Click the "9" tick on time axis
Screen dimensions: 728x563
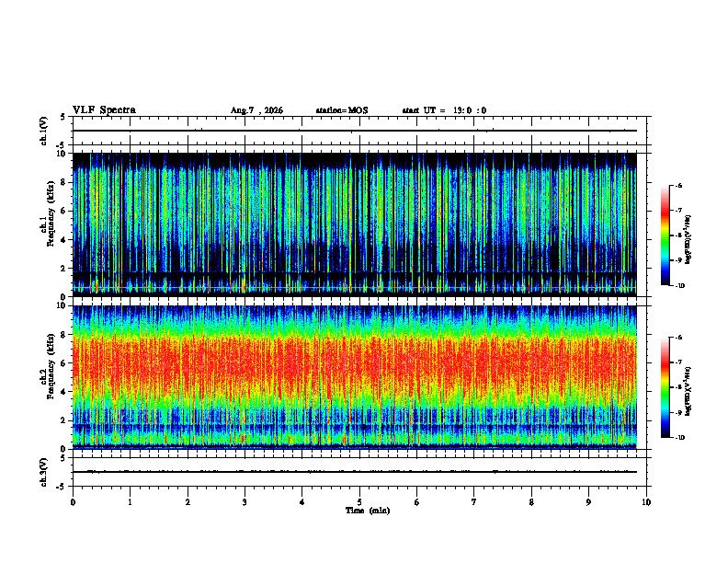[588, 502]
